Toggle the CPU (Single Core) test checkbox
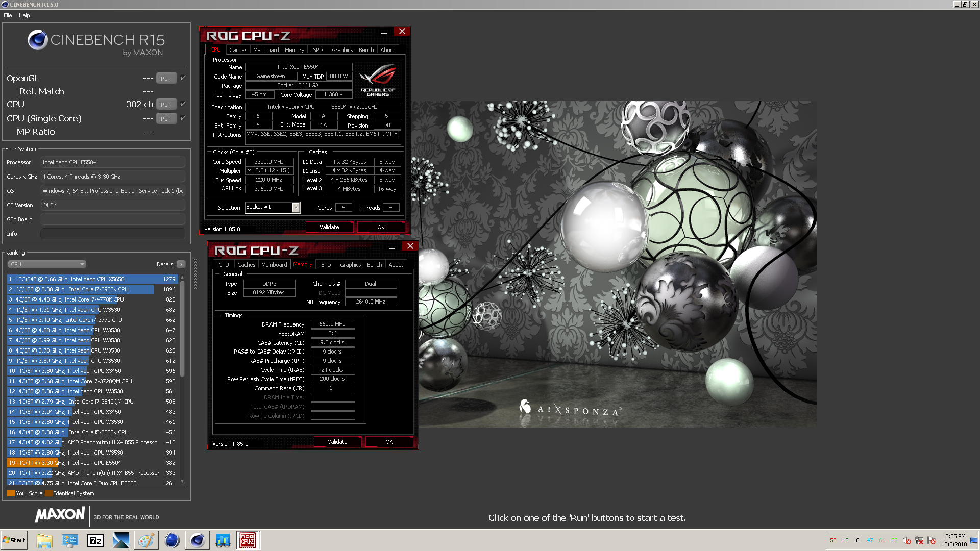Image resolution: width=980 pixels, height=551 pixels. (183, 118)
